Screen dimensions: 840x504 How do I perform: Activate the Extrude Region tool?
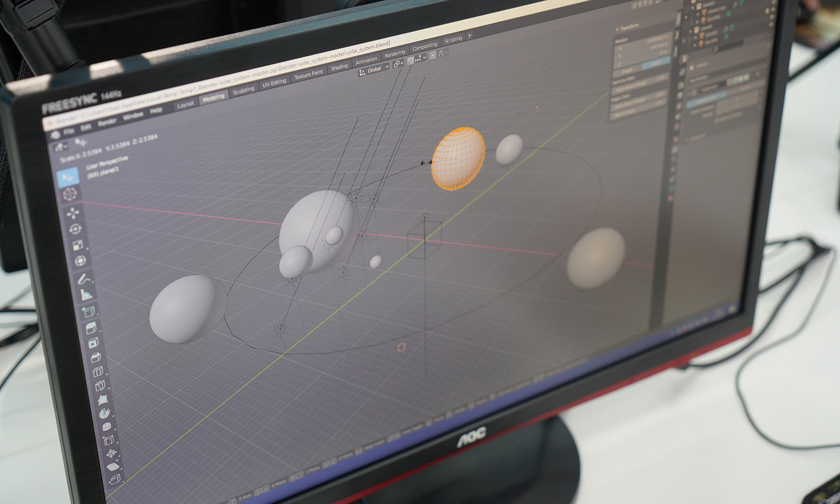click(91, 328)
